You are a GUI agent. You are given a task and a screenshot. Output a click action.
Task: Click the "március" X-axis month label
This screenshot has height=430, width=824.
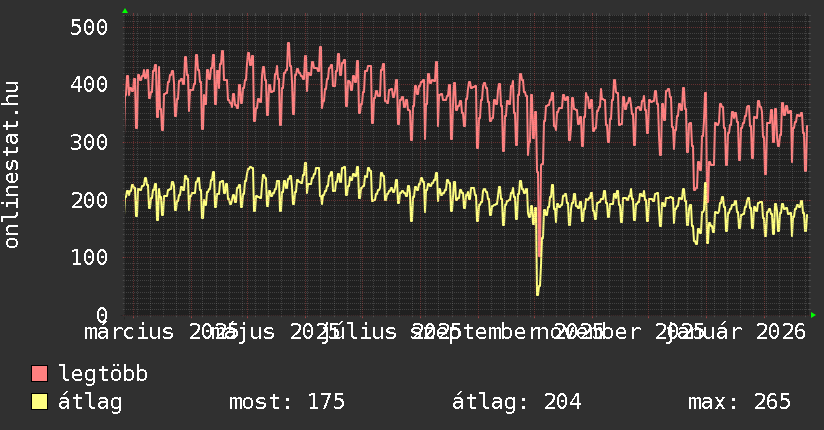tap(128, 331)
